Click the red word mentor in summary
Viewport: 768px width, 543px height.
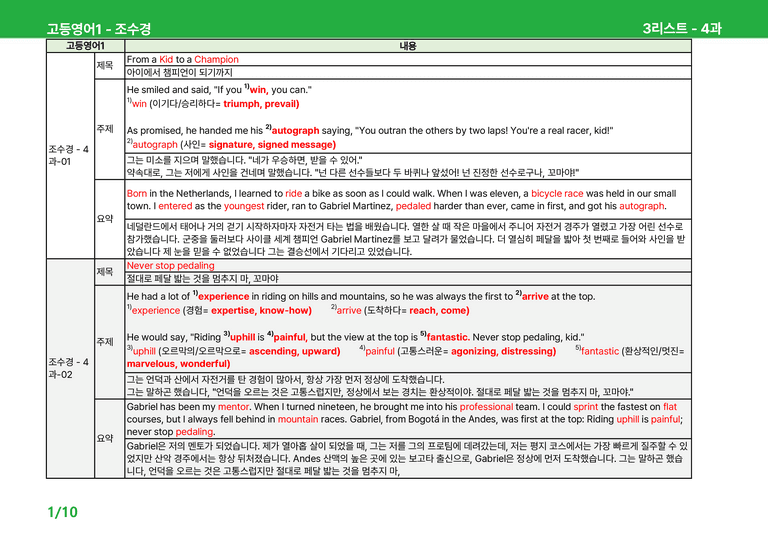coord(233,407)
